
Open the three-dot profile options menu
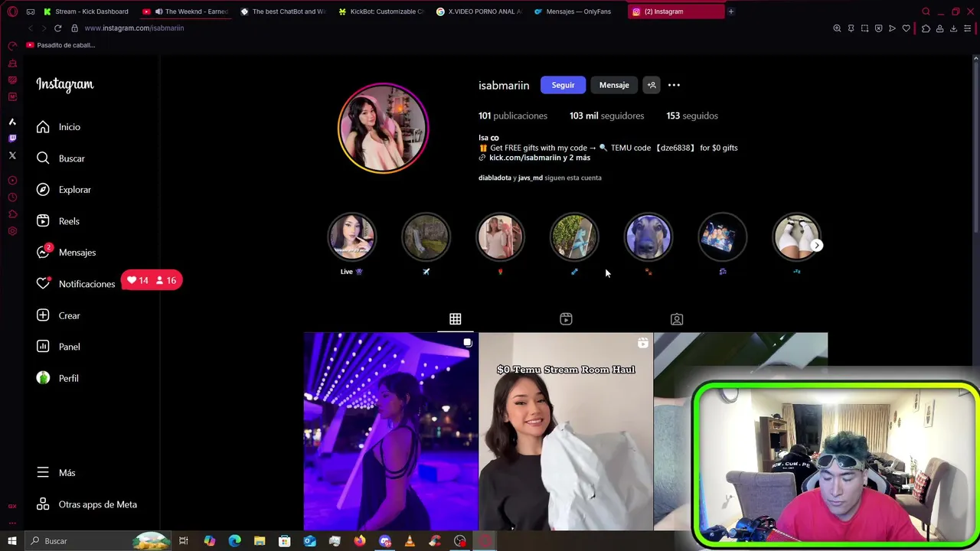tap(674, 85)
